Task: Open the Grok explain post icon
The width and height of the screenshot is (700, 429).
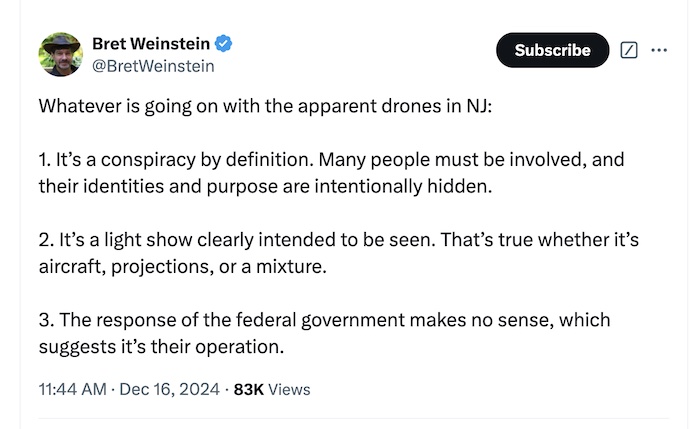Action: coord(629,50)
